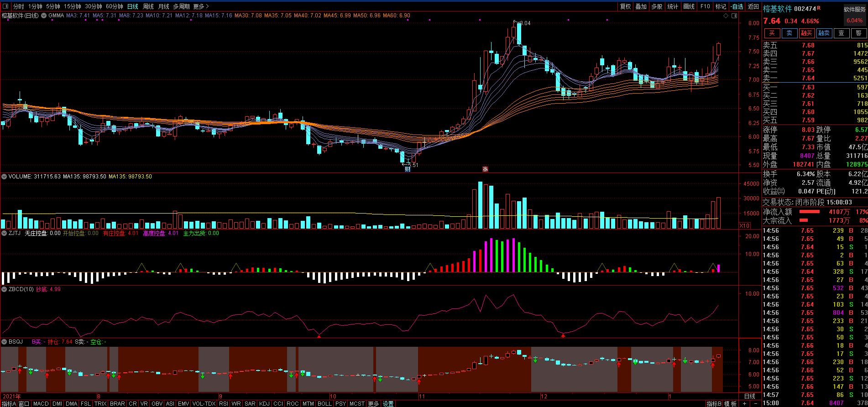Click the red 涨 marker below chart
868x407 pixels.
click(x=486, y=169)
